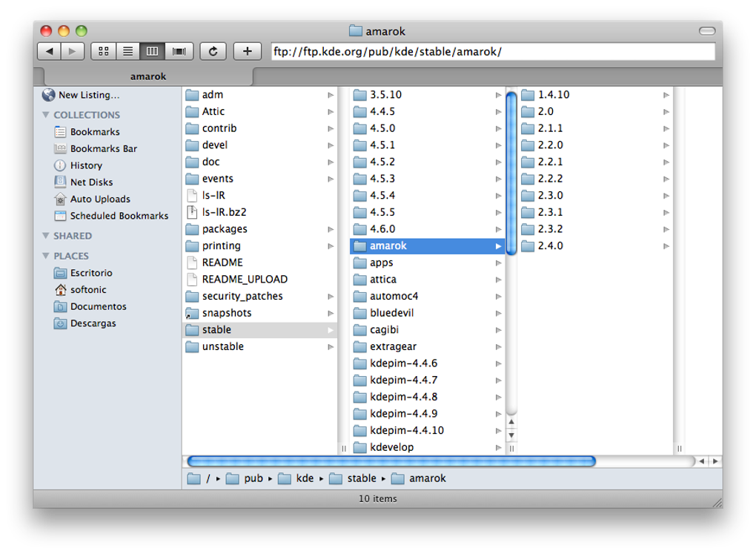The image size is (756, 554).
Task: Switch to cover flow view mode
Action: coord(179,51)
